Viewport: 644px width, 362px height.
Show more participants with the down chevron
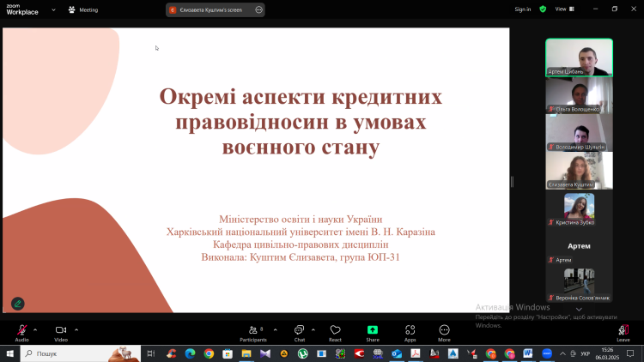tap(579, 309)
